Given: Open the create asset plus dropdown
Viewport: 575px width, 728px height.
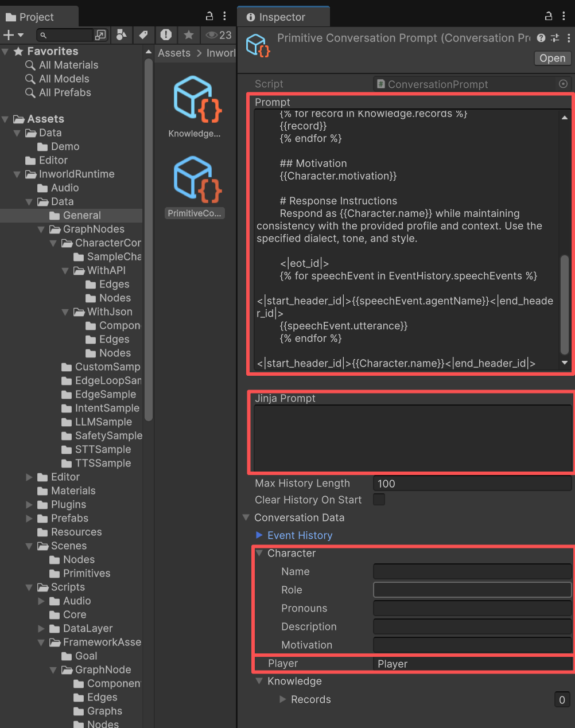Looking at the screenshot, I should click(14, 36).
